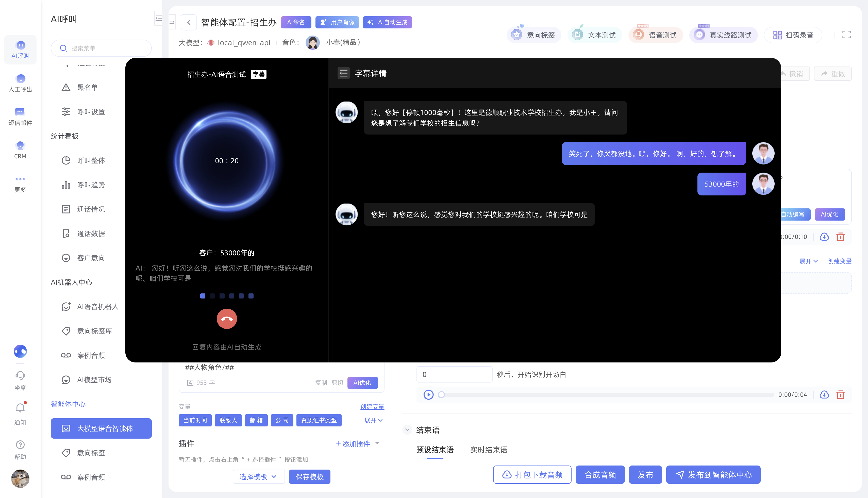Click 发布到智能体中心 button
This screenshot has height=498, width=868.
713,475
